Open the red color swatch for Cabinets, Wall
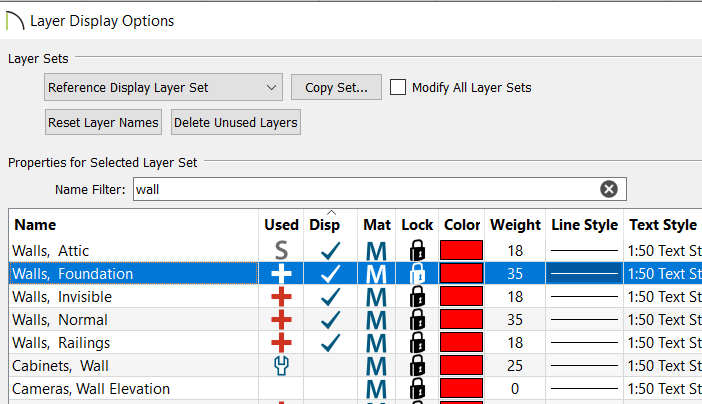 (x=462, y=365)
